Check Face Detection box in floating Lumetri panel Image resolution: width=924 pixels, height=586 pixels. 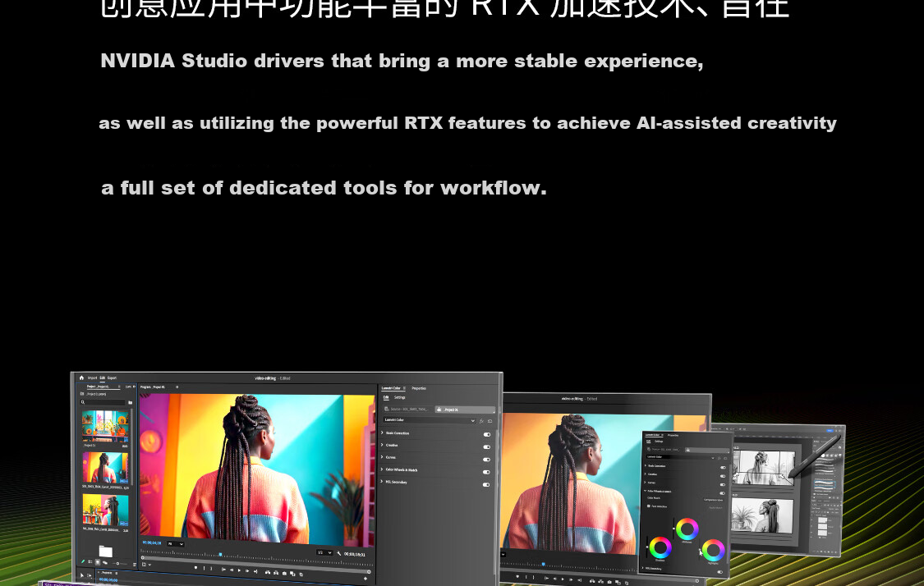[649, 506]
